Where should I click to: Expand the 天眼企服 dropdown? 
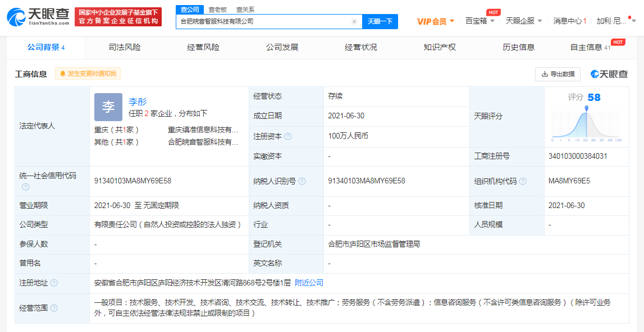(x=523, y=21)
